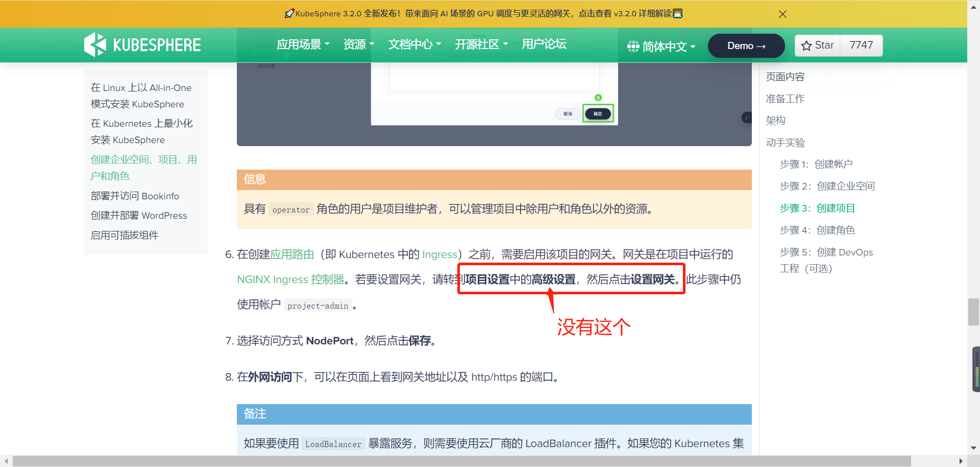Click the 信息 notice header
The height and width of the screenshot is (467, 980).
[x=494, y=180]
